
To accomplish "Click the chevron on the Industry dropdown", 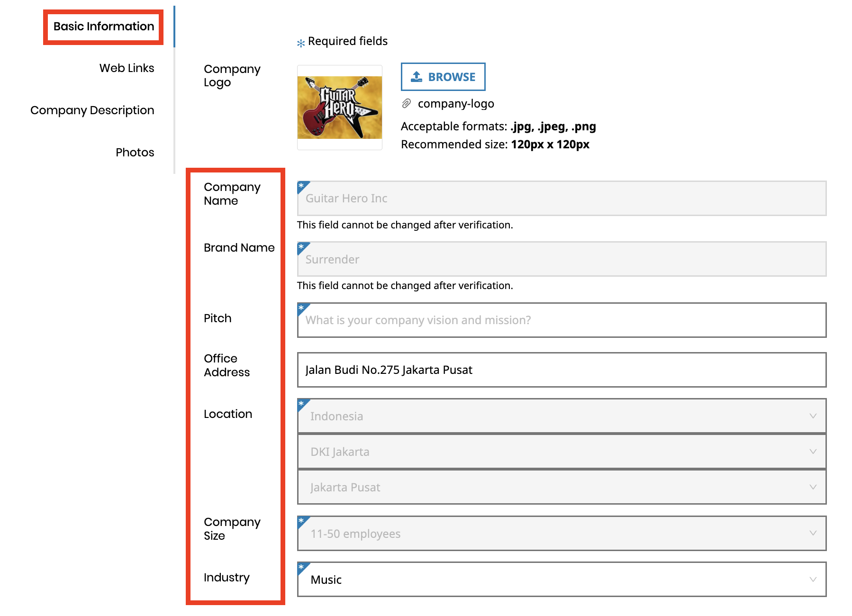I will 813,580.
